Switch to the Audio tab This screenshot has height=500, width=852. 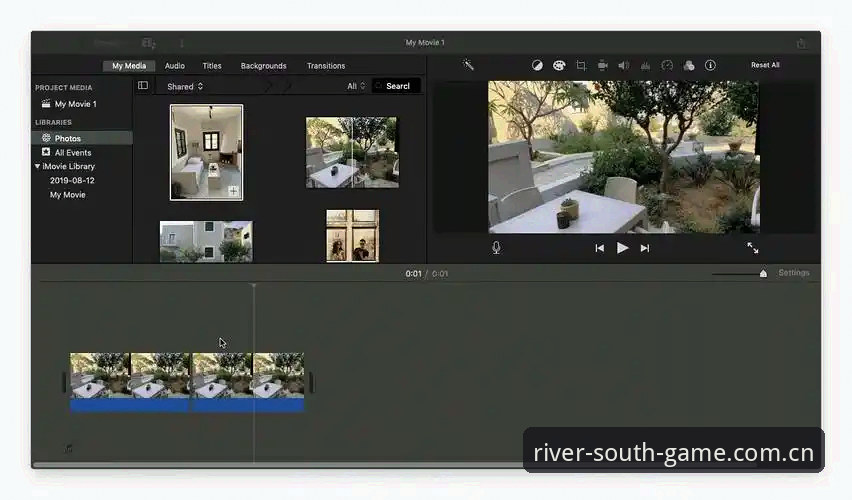click(174, 66)
